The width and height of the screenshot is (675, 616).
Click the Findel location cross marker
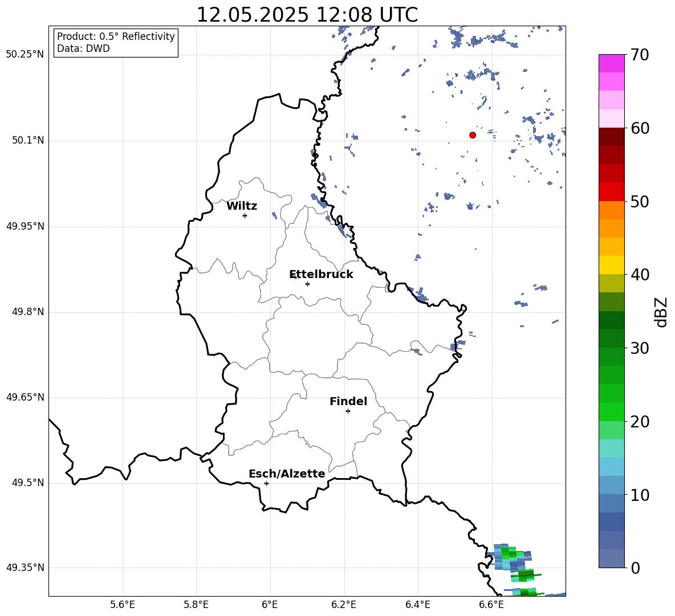348,411
